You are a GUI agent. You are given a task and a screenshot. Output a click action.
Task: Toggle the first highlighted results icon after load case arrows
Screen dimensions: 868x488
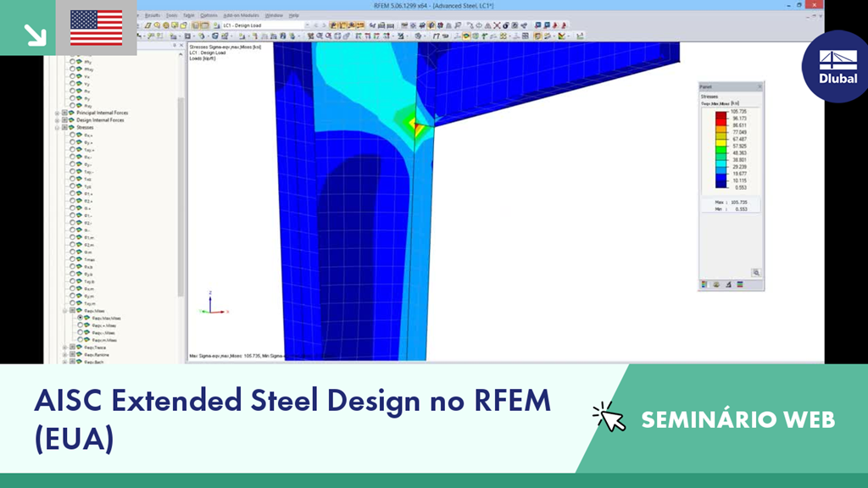pyautogui.click(x=334, y=25)
